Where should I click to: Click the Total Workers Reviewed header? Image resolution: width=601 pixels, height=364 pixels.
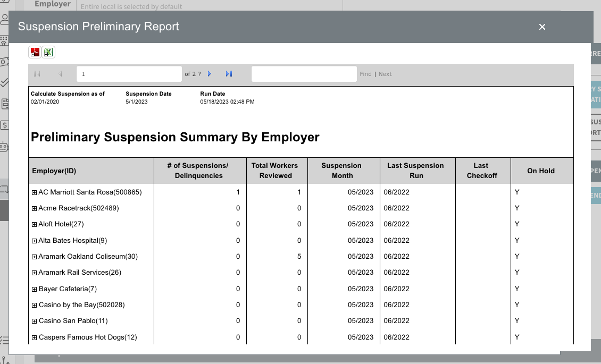277,171
